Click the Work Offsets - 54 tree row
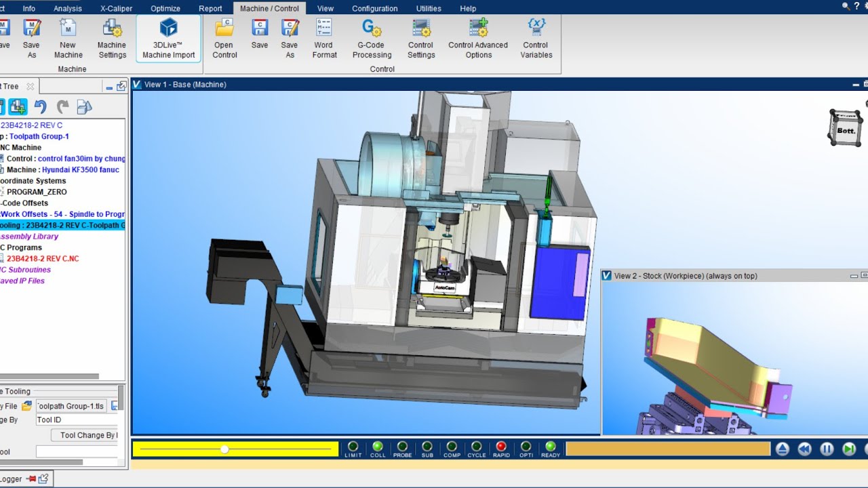The width and height of the screenshot is (868, 488). (62, 214)
